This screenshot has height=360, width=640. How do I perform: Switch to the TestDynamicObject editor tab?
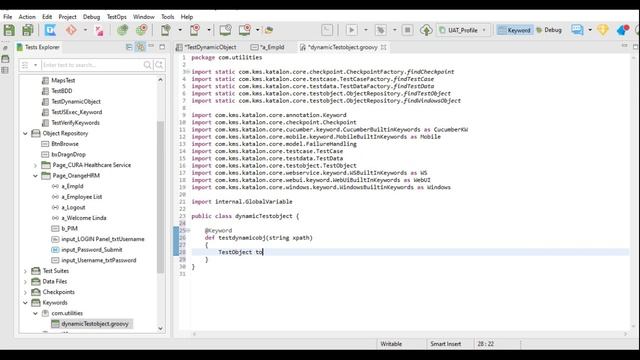207,47
